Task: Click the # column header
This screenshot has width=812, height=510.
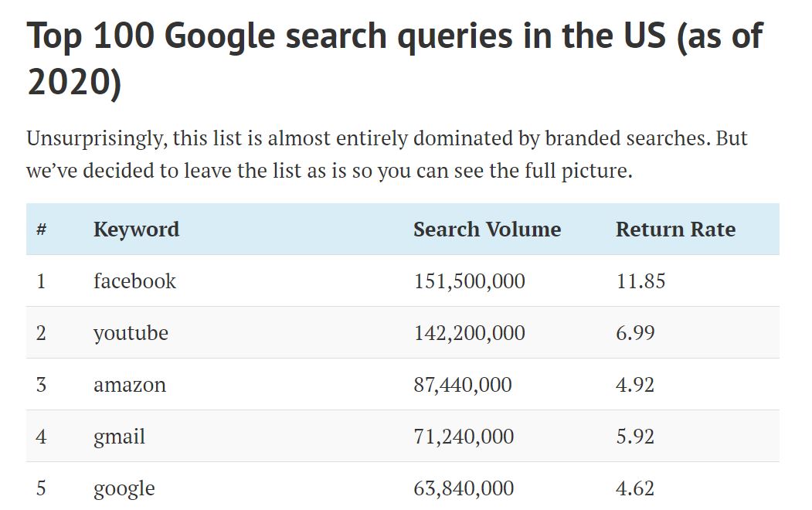Action: coord(42,229)
